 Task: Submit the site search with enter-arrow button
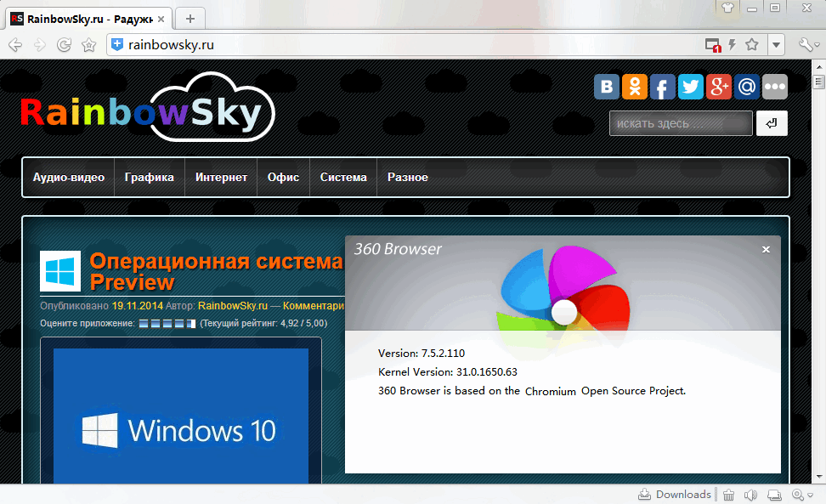[772, 123]
